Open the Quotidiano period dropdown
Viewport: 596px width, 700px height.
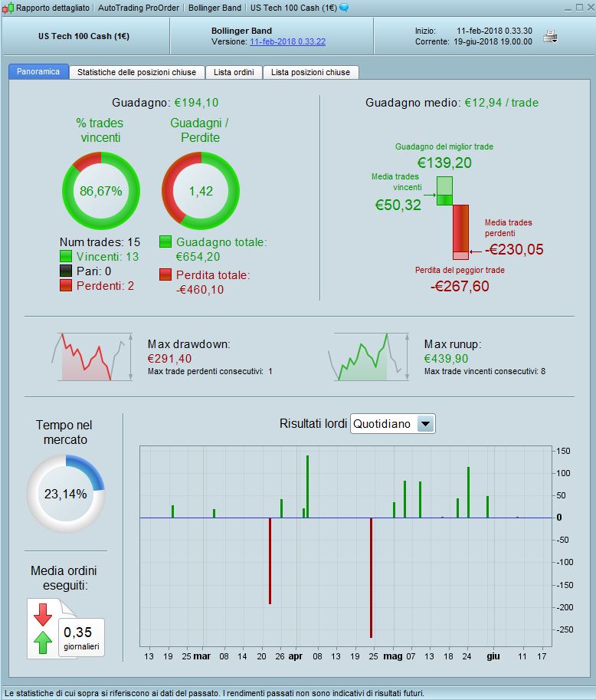coord(392,424)
